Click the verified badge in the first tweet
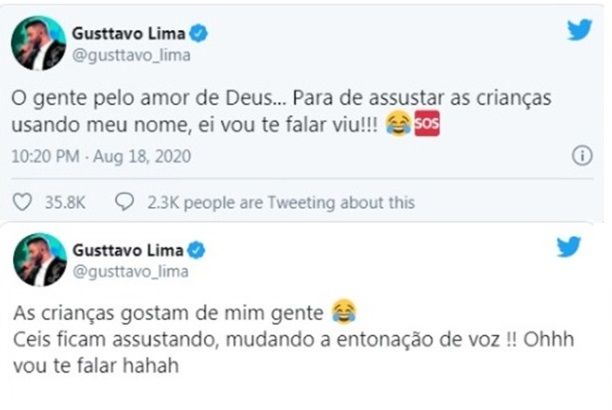 [199, 33]
